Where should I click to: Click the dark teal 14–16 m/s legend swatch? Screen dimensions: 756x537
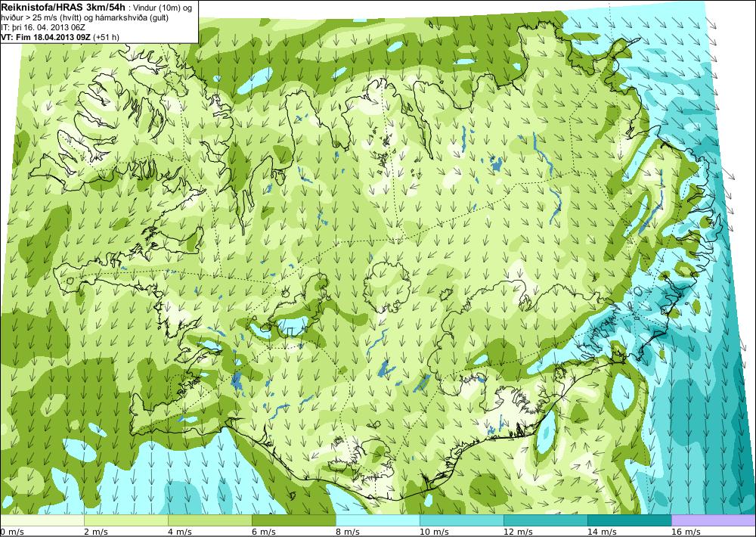(629, 520)
